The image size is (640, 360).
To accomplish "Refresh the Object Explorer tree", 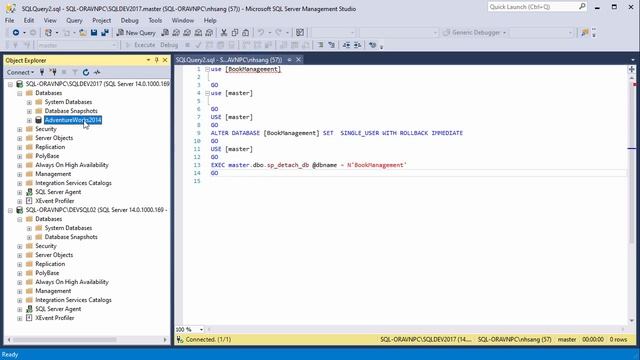I will 86,72.
